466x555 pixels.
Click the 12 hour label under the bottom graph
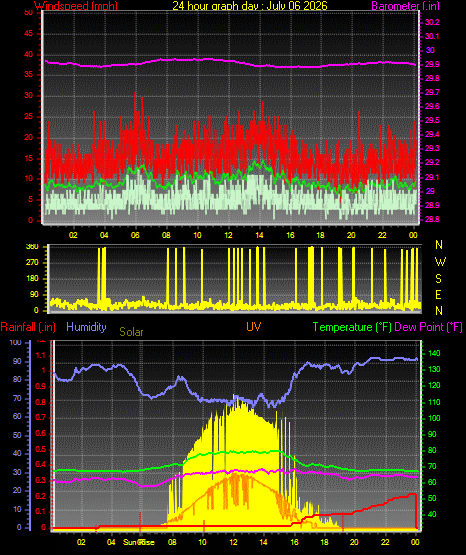[233, 542]
